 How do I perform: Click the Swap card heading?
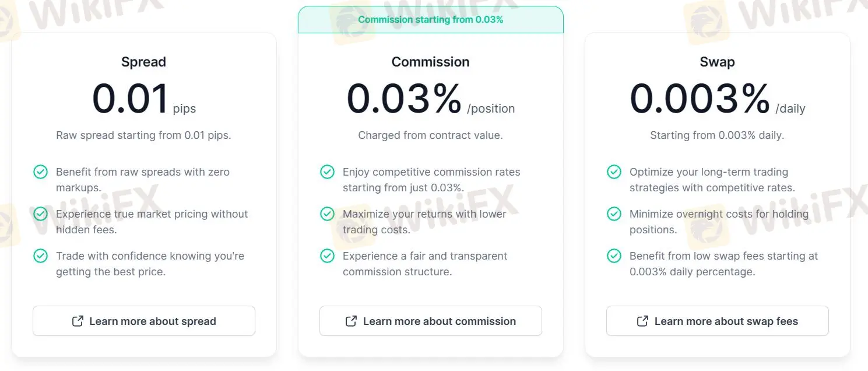(717, 62)
